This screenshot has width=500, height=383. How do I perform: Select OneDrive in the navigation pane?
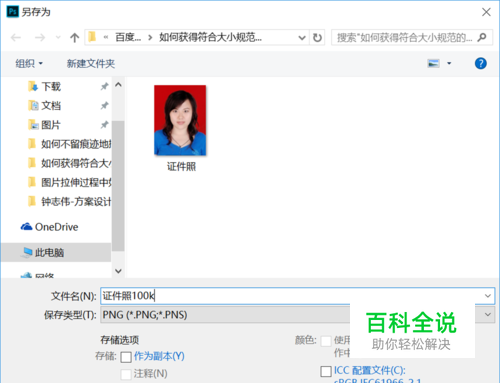tap(49, 227)
